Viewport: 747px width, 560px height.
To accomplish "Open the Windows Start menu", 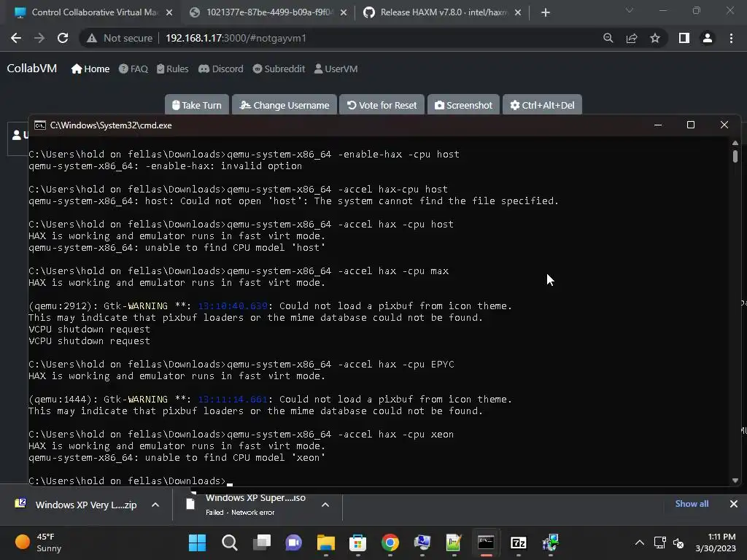I will pyautogui.click(x=197, y=542).
